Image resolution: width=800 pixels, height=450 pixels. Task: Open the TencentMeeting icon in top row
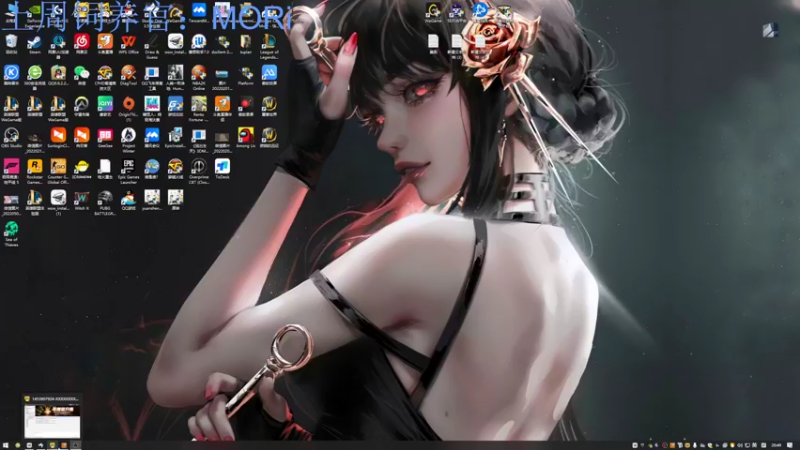tap(199, 12)
